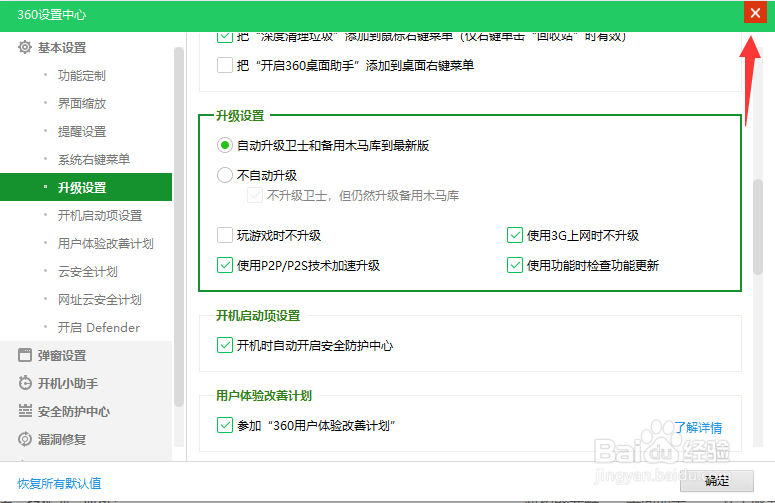Select the 不自动升级 radio option
Screen dimensions: 775x503
pos(225,175)
